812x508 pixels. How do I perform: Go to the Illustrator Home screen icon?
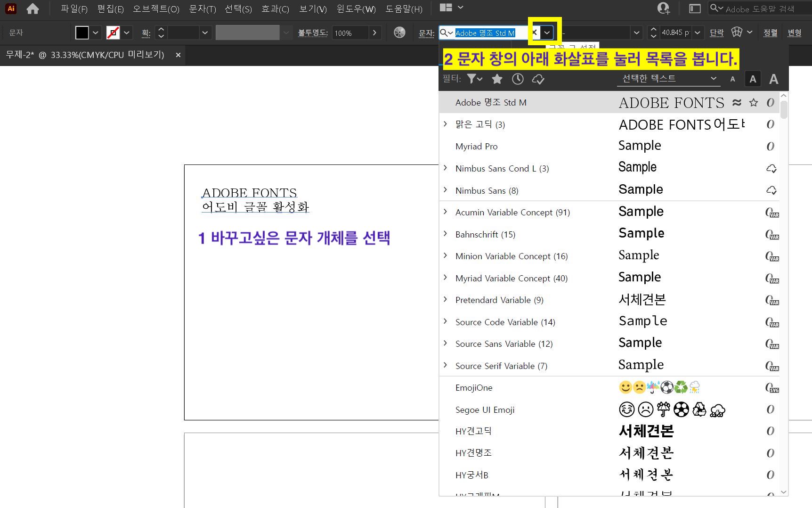pyautogui.click(x=32, y=8)
